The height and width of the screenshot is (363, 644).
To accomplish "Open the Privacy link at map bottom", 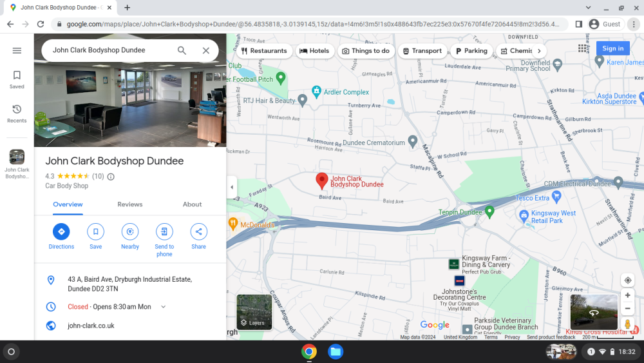I will point(512,337).
